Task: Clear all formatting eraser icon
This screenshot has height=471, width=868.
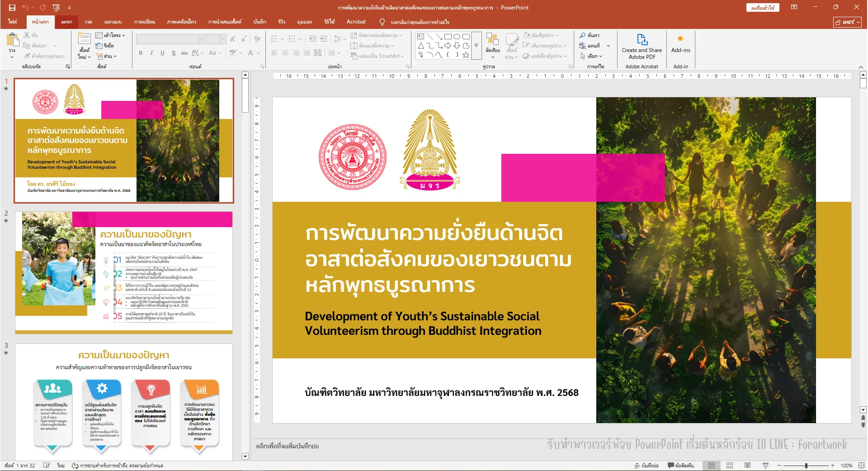Action: (x=257, y=39)
